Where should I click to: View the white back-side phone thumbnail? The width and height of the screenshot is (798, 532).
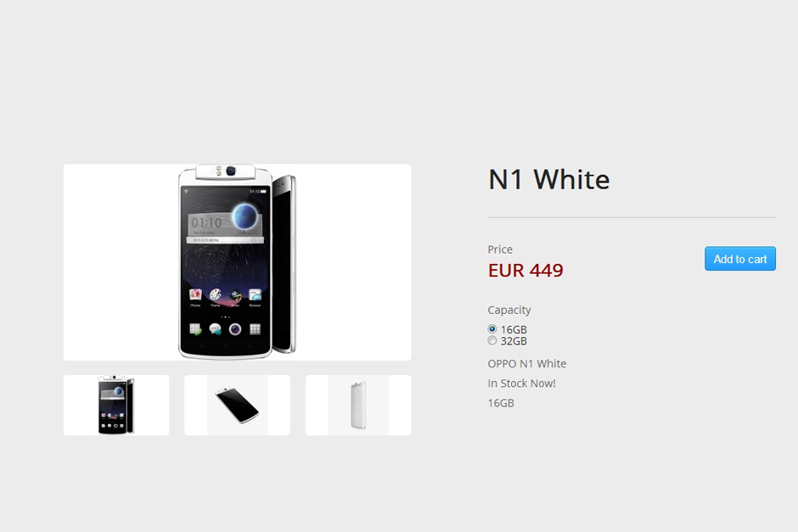point(358,406)
